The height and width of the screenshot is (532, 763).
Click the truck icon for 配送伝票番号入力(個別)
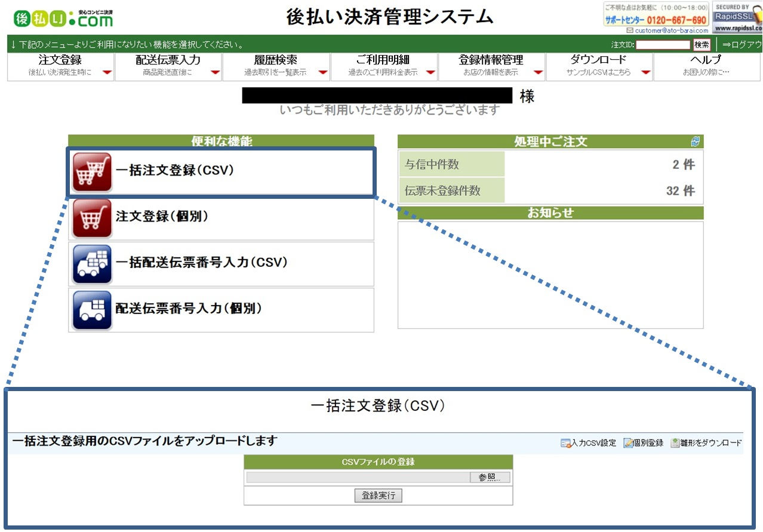coord(92,310)
